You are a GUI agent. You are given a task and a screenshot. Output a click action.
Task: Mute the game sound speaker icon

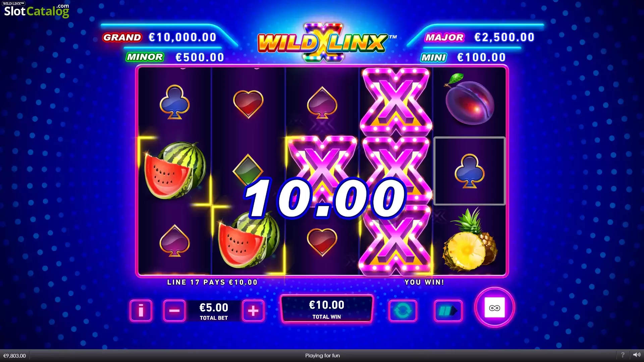click(x=637, y=355)
